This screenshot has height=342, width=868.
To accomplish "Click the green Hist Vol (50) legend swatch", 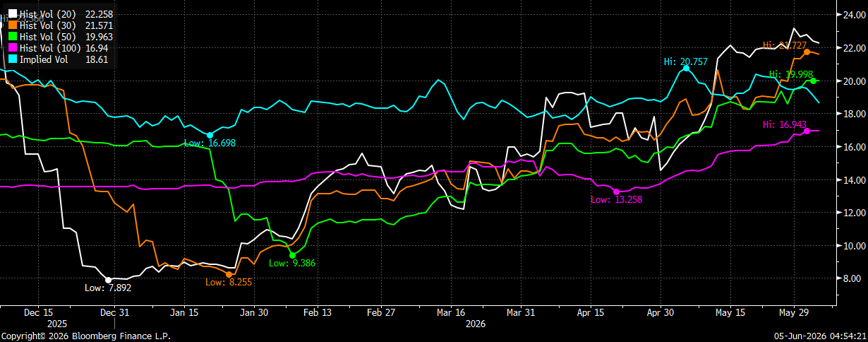I will click(12, 37).
